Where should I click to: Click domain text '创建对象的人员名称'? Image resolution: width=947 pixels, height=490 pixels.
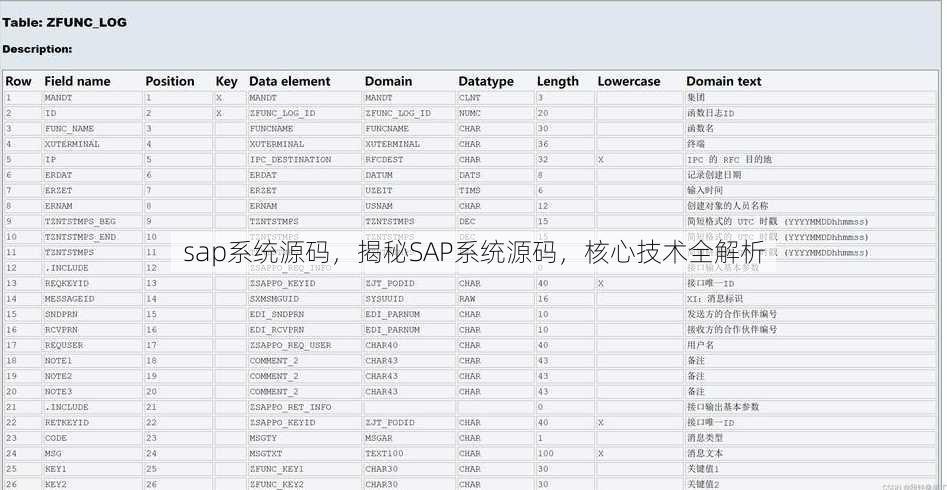[728, 206]
